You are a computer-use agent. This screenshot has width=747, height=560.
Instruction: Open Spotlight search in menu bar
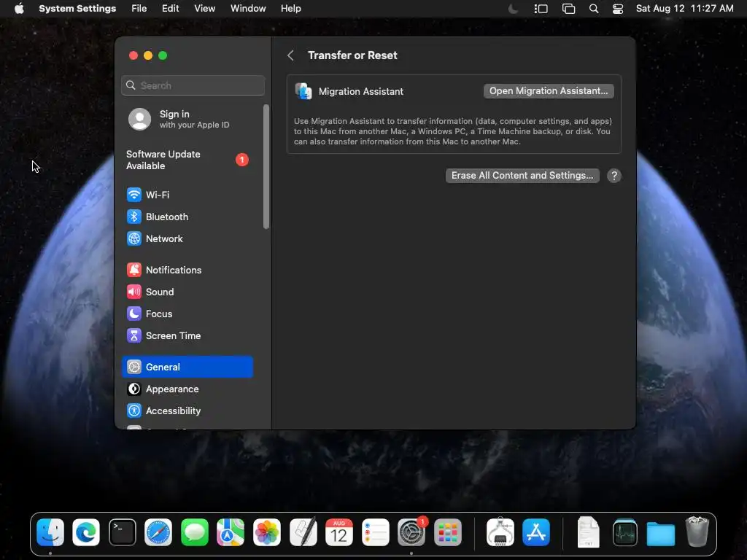tap(594, 9)
